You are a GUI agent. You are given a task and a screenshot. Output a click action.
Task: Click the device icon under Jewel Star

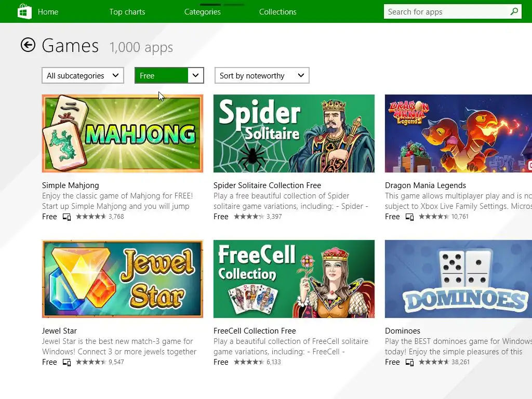[67, 362]
